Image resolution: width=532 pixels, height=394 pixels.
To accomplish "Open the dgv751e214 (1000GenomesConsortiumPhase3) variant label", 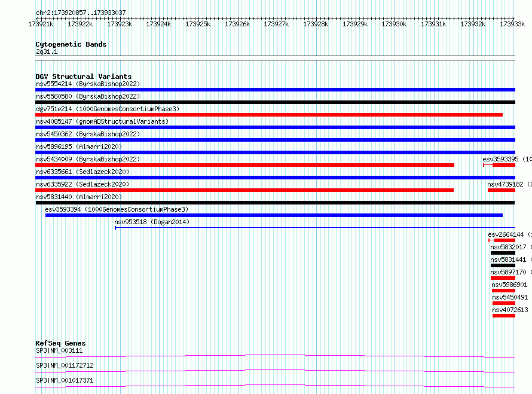I will [108, 109].
